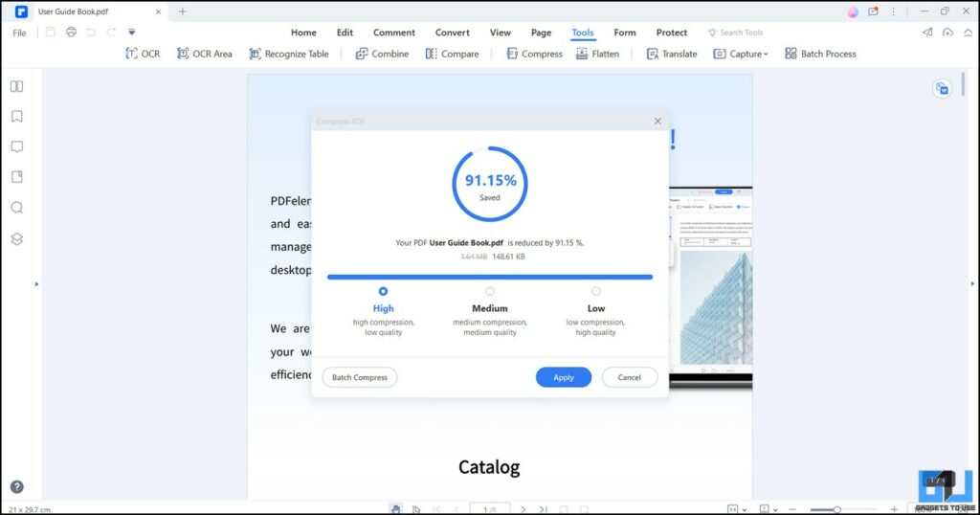Image resolution: width=980 pixels, height=515 pixels.
Task: Switch to the Home tab
Action: point(303,33)
